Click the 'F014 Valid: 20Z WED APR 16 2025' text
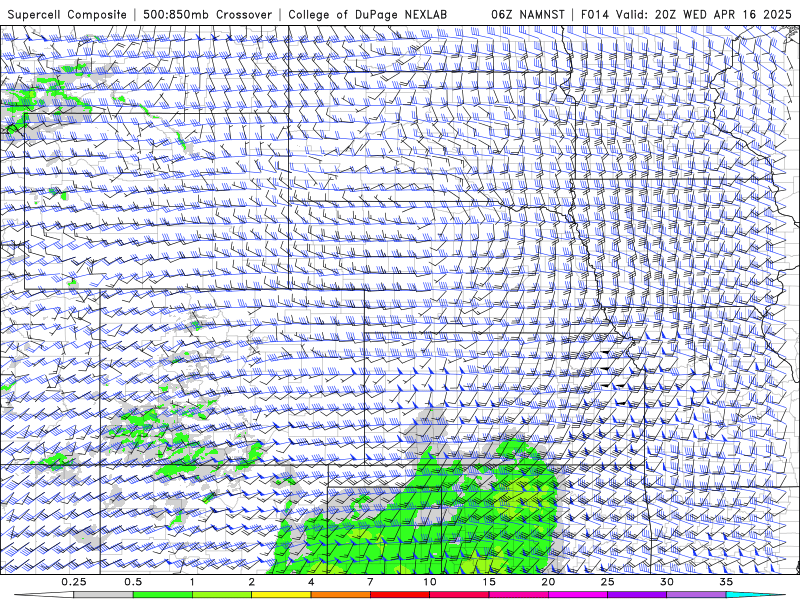The width and height of the screenshot is (800, 600). pos(686,15)
